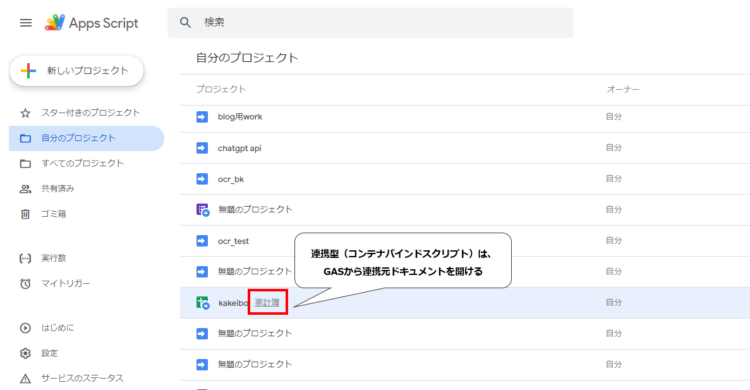Create a project with 新しいプロジェクト button

coord(77,71)
